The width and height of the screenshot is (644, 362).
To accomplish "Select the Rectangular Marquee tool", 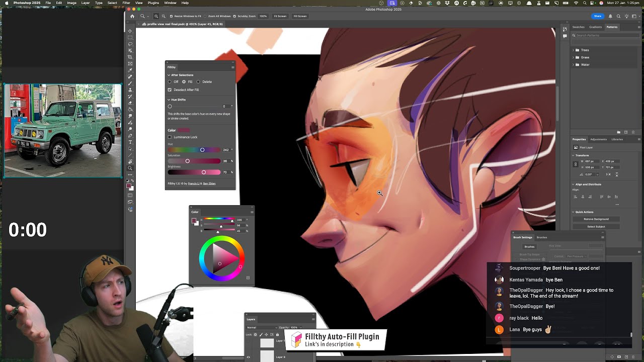I will pos(130,37).
